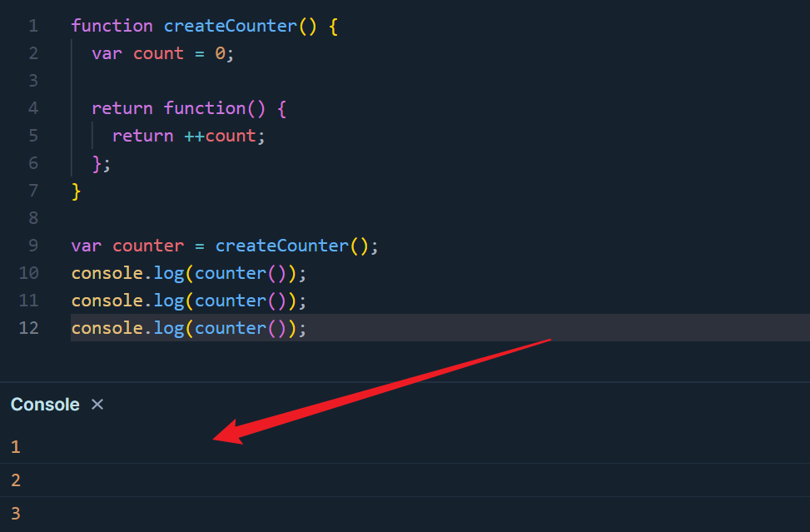
Task: Click closing brace on line 7
Action: coord(76,191)
